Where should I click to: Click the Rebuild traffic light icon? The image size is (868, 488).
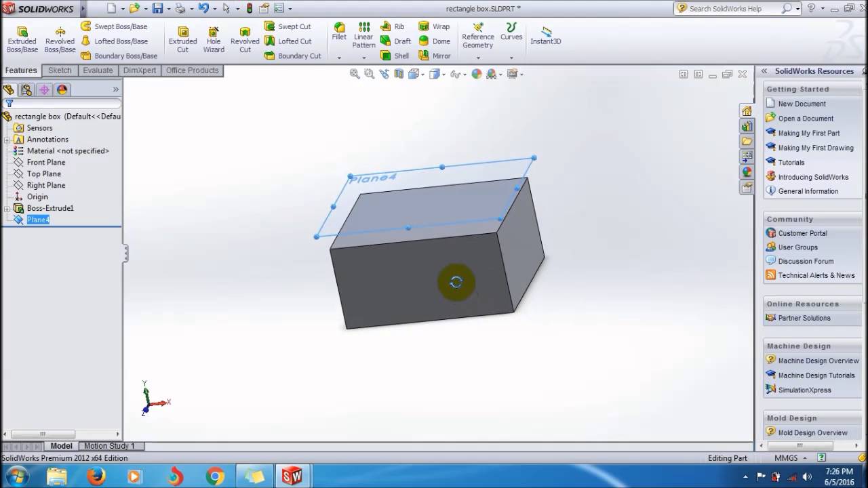[249, 9]
